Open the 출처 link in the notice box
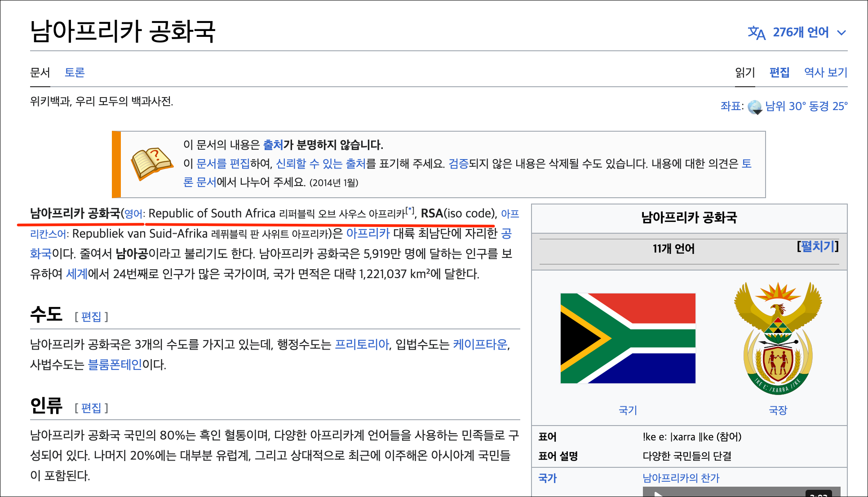Screen dimensions: 868x497 (273, 145)
